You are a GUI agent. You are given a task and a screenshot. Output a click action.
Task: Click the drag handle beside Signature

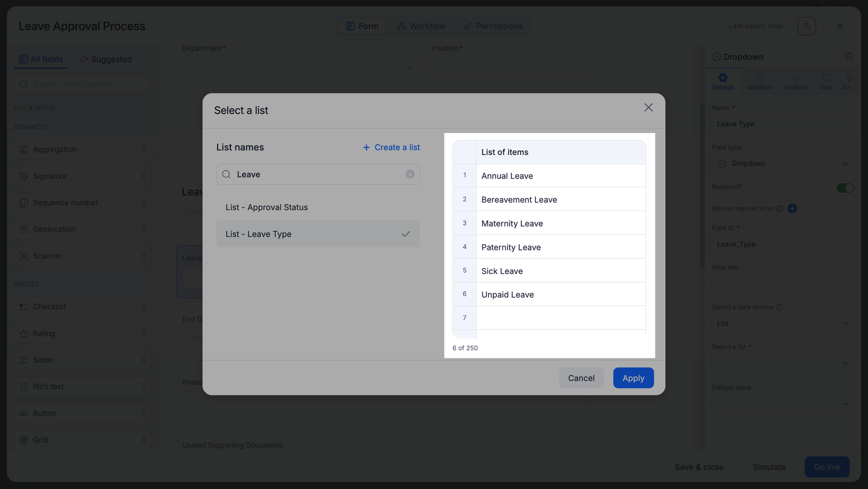tap(144, 176)
